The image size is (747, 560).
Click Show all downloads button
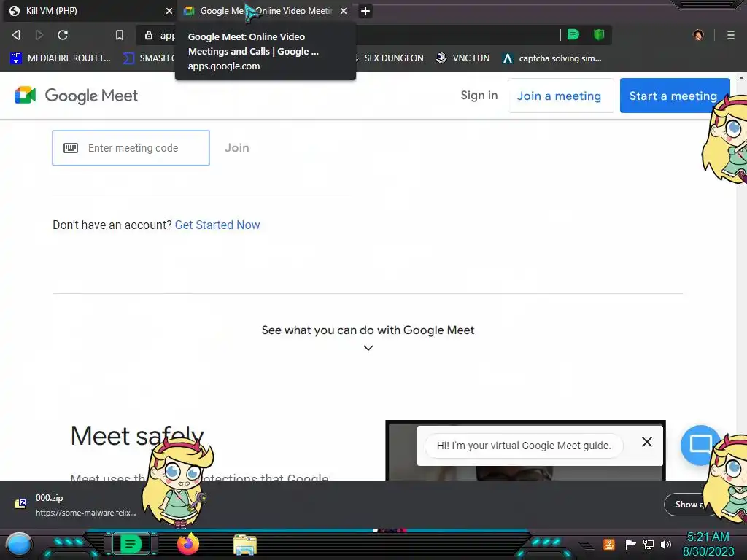click(689, 505)
